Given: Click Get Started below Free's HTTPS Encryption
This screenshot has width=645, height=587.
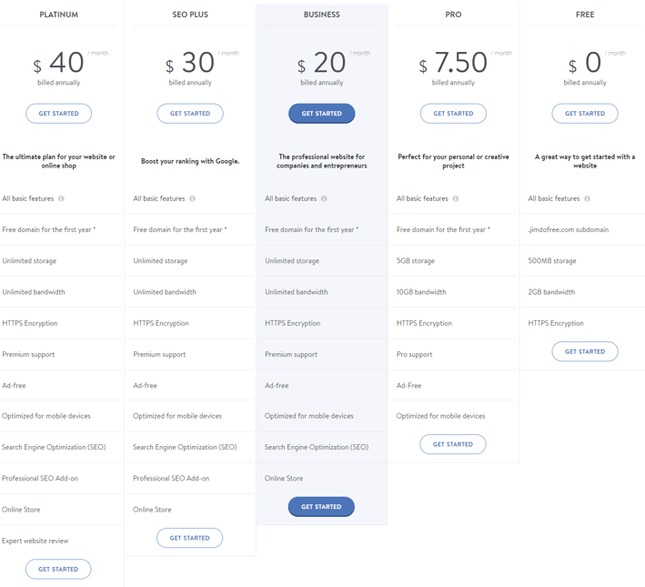Looking at the screenshot, I should coord(585,351).
